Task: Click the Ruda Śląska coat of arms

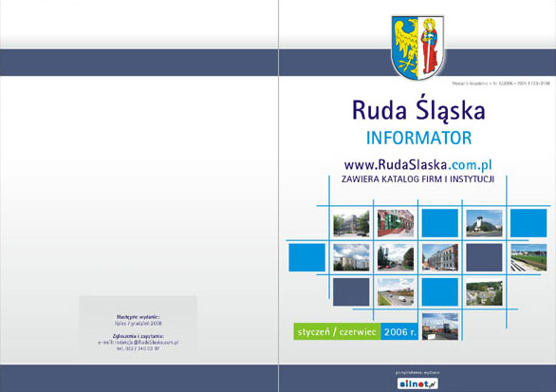Action: click(417, 47)
